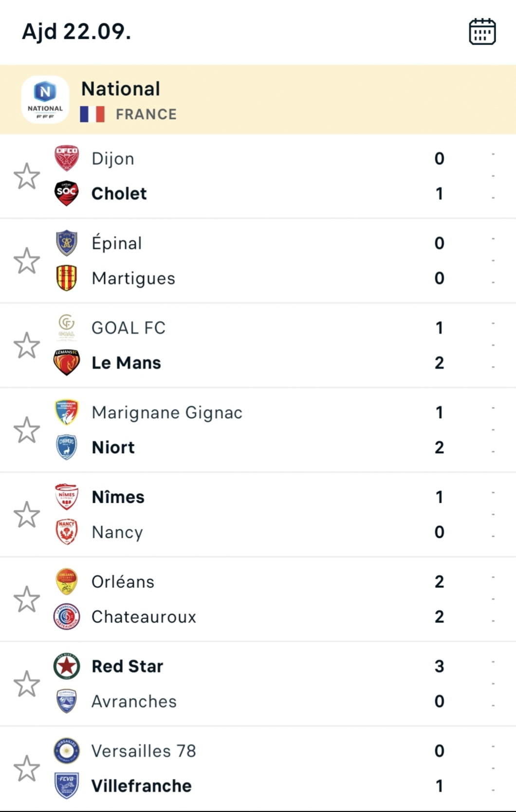This screenshot has width=516, height=812.
Task: Tap Red Star's score of 3
Action: pos(439,666)
